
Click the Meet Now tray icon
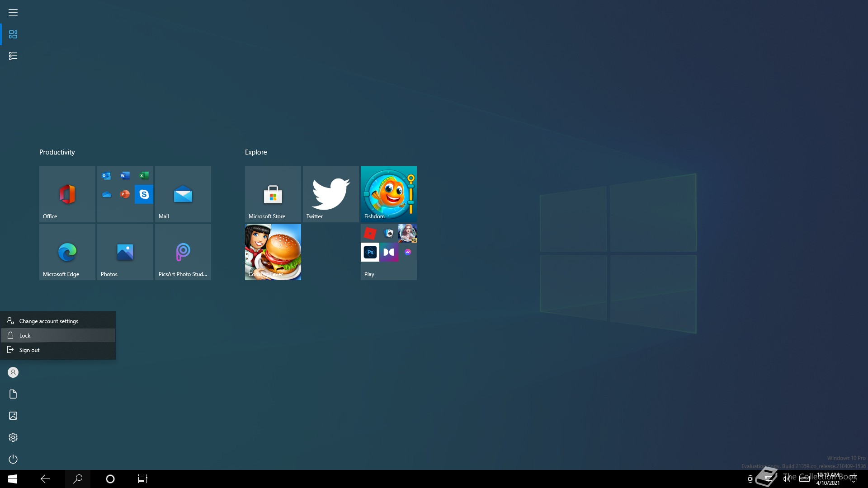pyautogui.click(x=750, y=479)
